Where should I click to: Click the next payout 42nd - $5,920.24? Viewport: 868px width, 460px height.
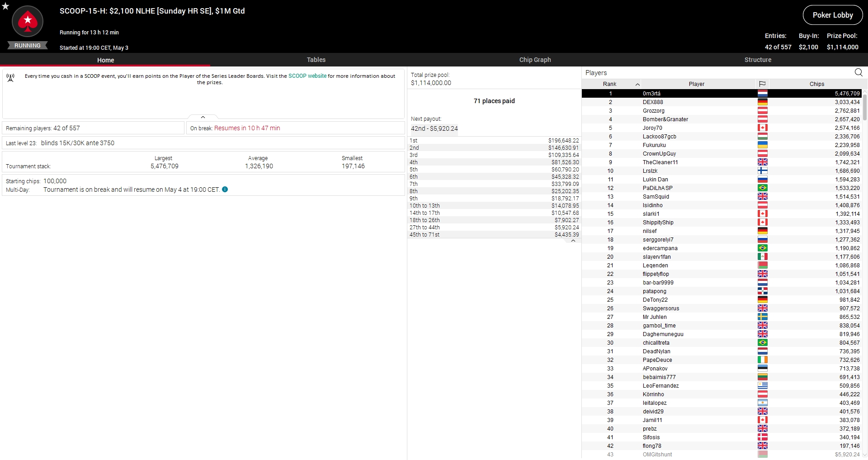tap(434, 128)
